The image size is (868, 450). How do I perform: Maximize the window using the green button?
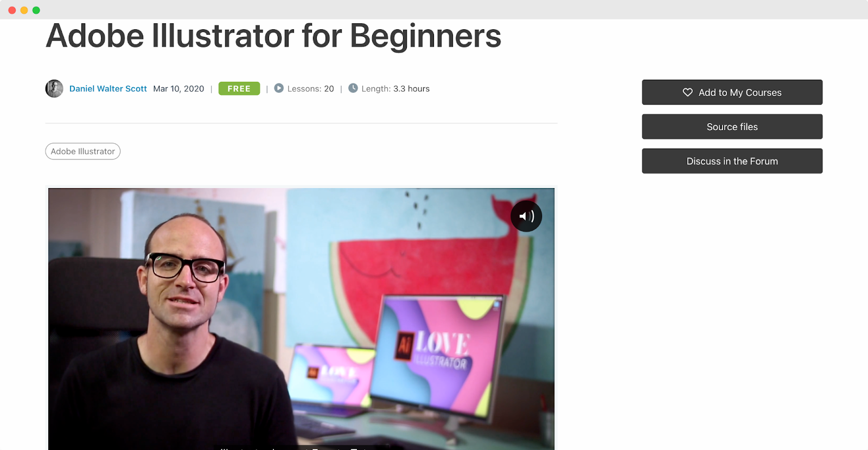(x=36, y=10)
